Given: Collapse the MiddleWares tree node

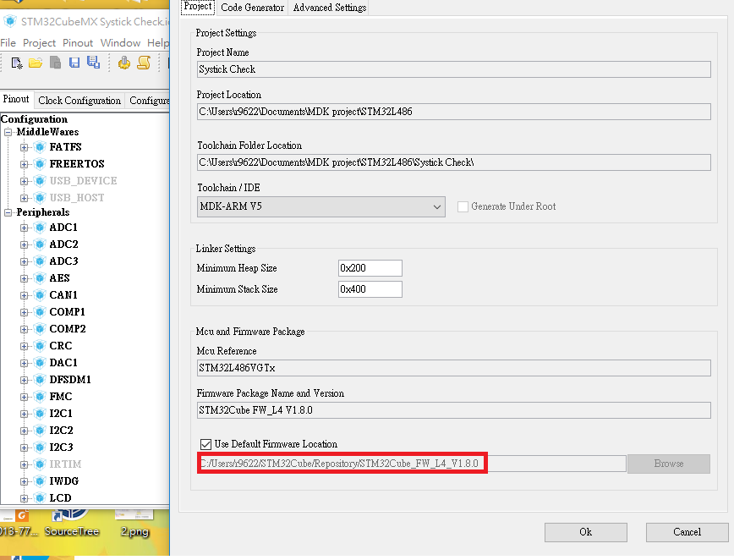Looking at the screenshot, I should pos(8,132).
